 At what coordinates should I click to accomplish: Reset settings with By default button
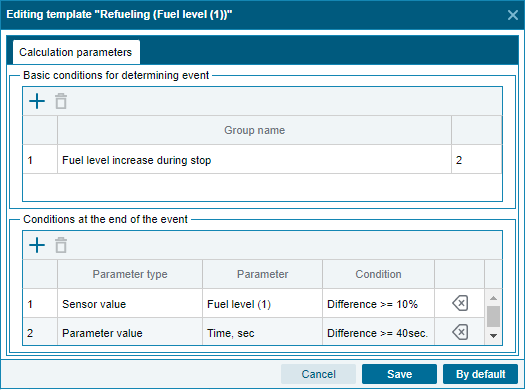[480, 374]
